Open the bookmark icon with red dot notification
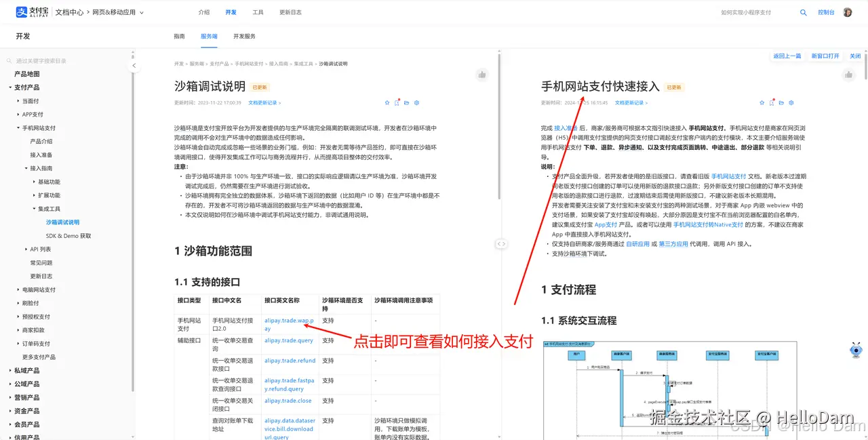 coord(397,102)
